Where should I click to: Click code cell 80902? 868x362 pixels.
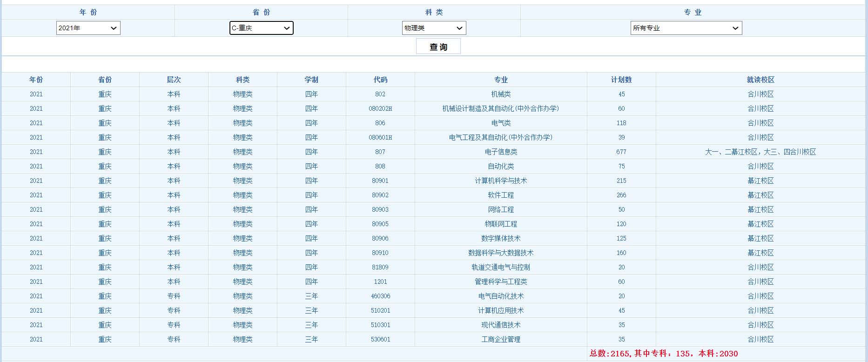(380, 195)
